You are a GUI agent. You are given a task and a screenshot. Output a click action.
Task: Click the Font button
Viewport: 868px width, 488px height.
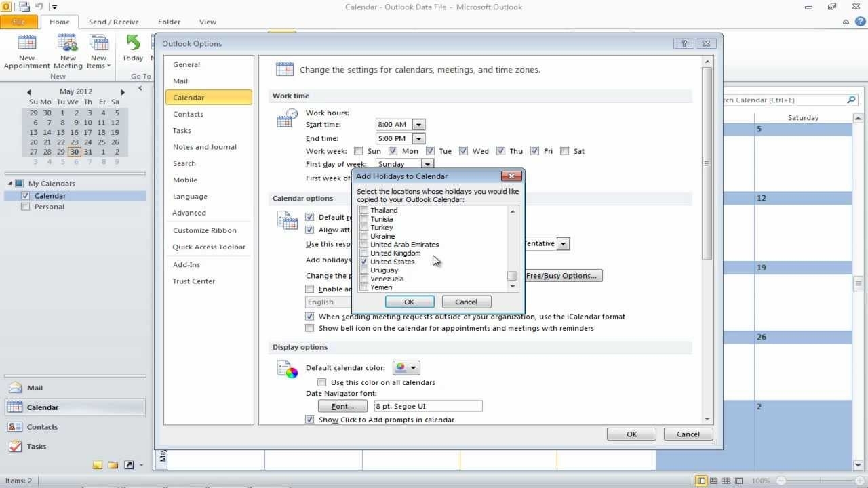point(342,407)
